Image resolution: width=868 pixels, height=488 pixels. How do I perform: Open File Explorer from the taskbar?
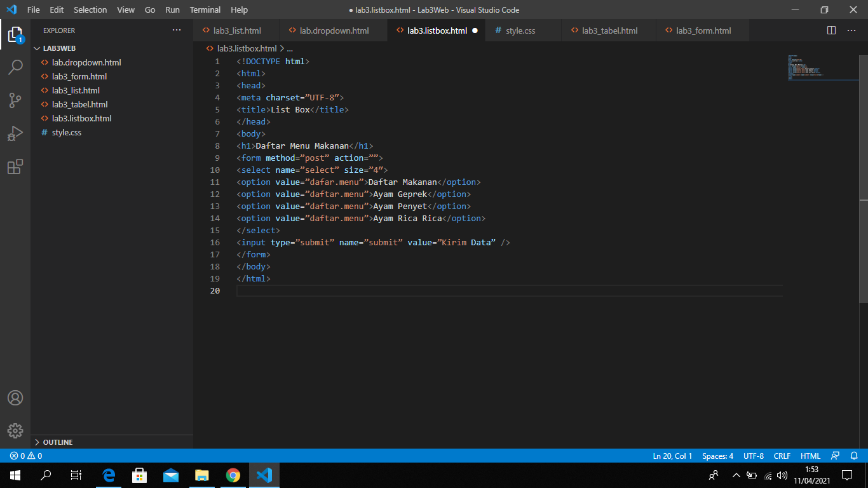click(202, 475)
